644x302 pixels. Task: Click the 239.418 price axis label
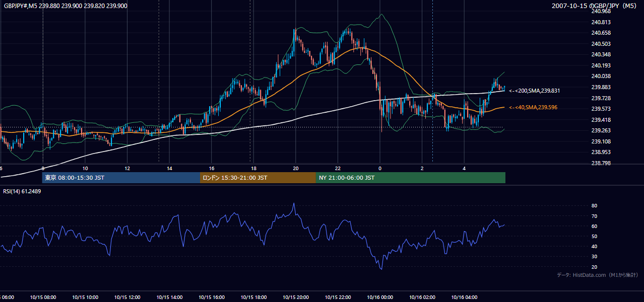[x=601, y=120]
